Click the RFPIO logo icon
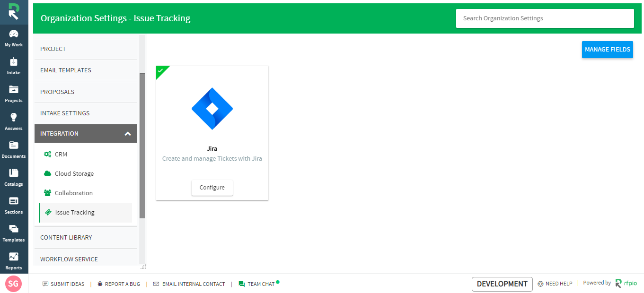The width and height of the screenshot is (644, 293). pyautogui.click(x=14, y=12)
